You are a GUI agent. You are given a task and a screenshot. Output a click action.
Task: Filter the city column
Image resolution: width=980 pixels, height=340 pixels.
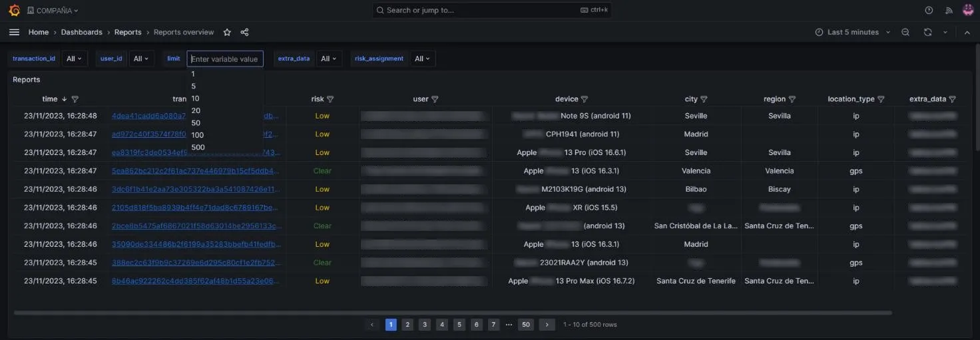(x=704, y=99)
